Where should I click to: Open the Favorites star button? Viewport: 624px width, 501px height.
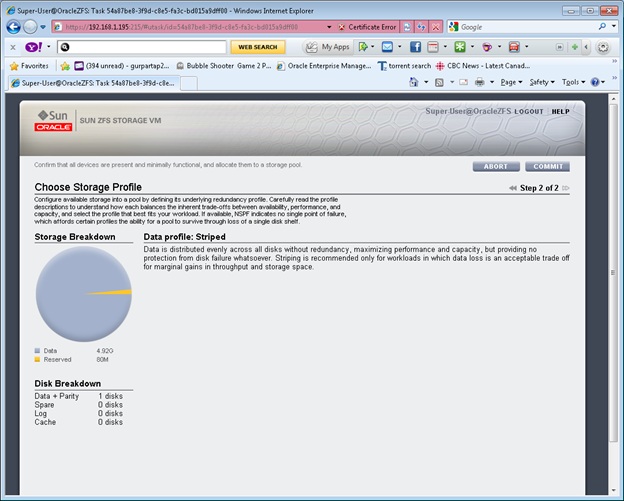(29, 66)
